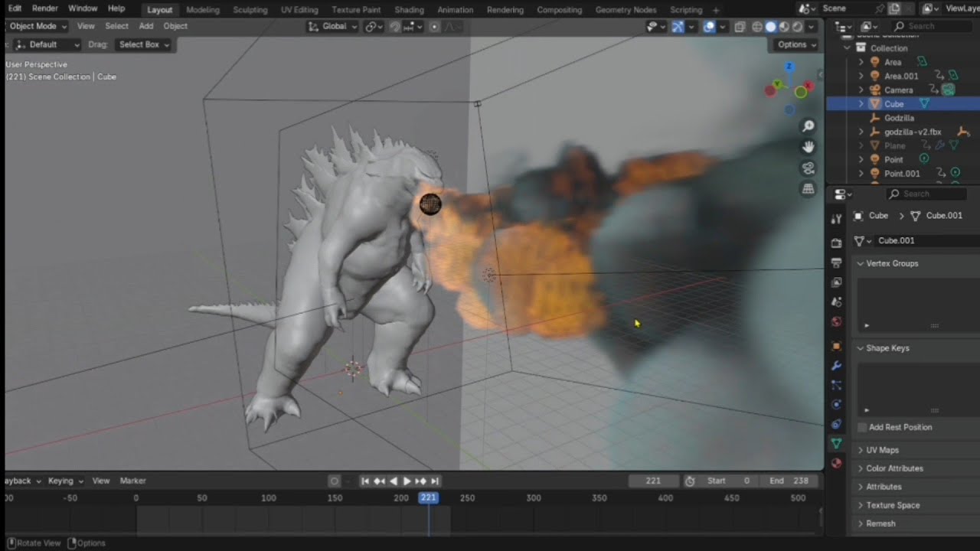This screenshot has height=551, width=980.
Task: Toggle viewport gizmos display
Action: tap(678, 27)
